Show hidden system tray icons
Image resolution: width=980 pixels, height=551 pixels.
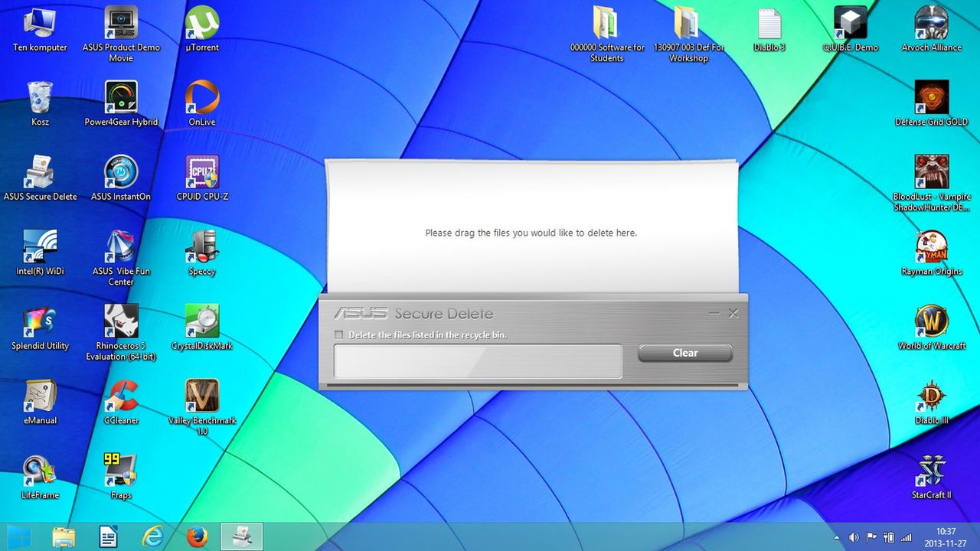coord(837,537)
